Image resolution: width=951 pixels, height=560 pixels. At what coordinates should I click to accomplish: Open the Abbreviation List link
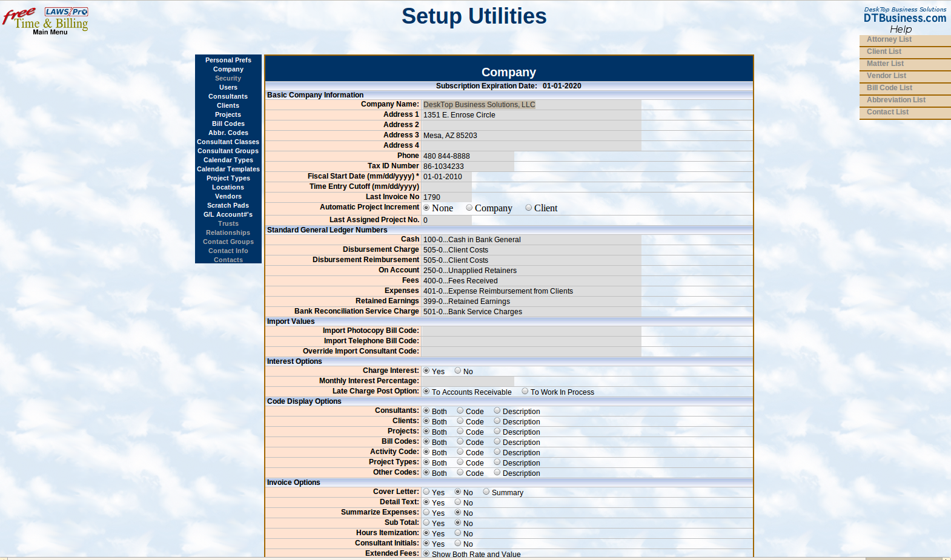click(896, 100)
